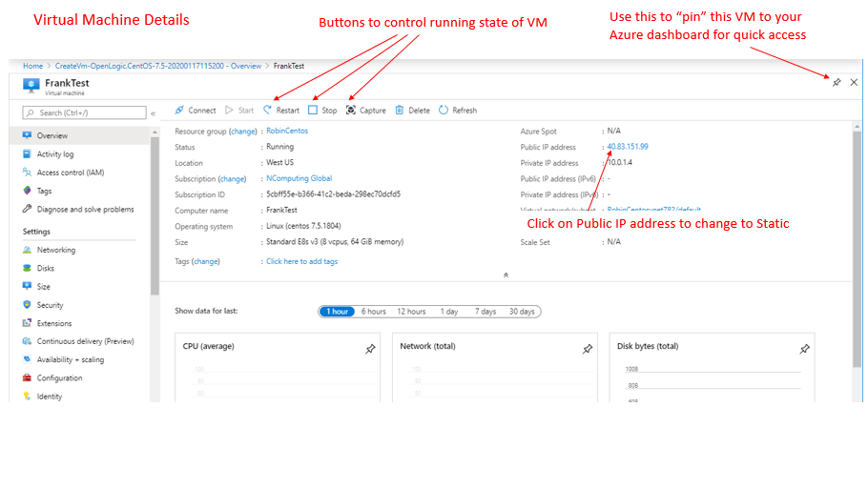Stop the virtual machine
Image resolution: width=868 pixels, height=488 pixels.
click(322, 111)
